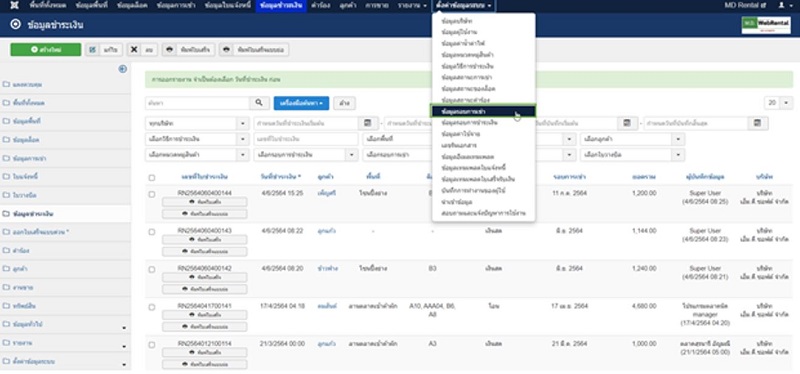Viewport: 800px width, 374px height.
Task: Sort by the payment date column header
Action: (281, 177)
